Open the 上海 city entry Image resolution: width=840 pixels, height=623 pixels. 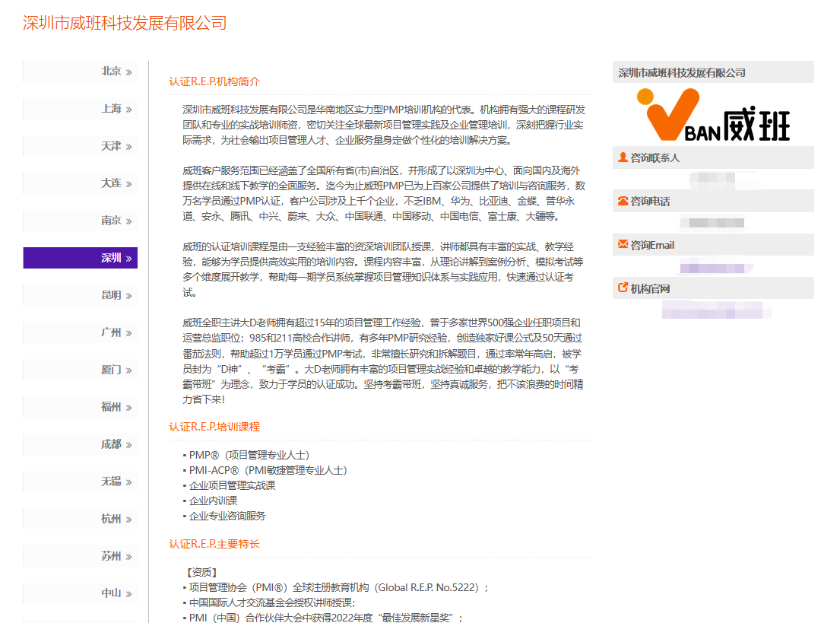click(81, 109)
